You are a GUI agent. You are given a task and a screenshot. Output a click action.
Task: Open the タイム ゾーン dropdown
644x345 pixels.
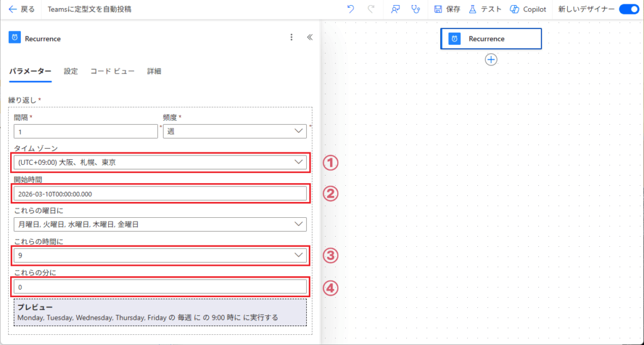[160, 162]
